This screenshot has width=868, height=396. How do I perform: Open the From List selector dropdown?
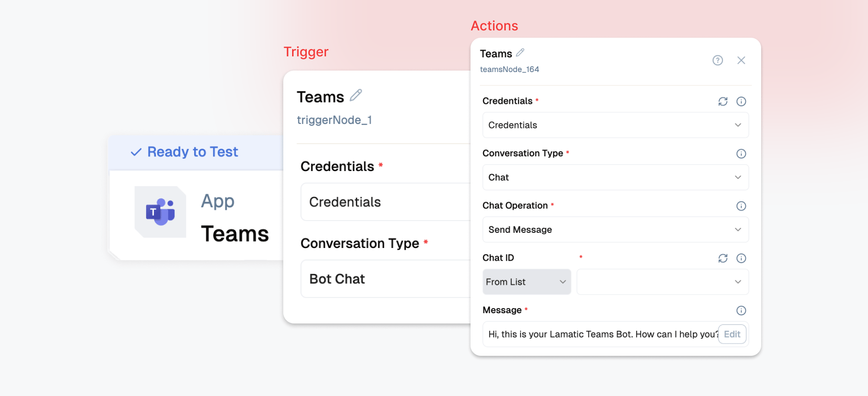click(x=527, y=282)
